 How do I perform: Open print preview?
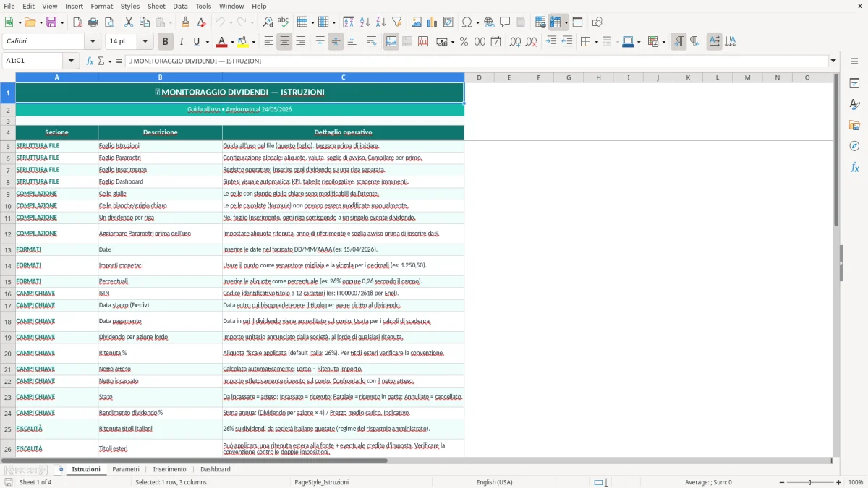coord(109,22)
